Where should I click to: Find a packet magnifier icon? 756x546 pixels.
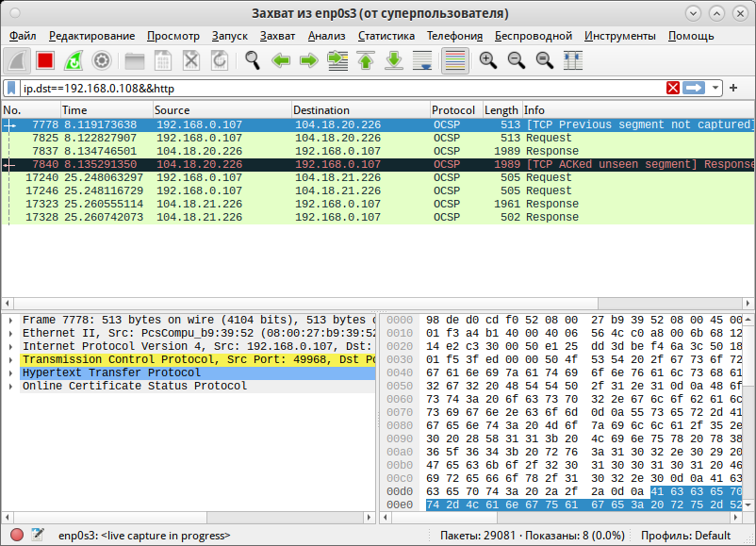[253, 60]
